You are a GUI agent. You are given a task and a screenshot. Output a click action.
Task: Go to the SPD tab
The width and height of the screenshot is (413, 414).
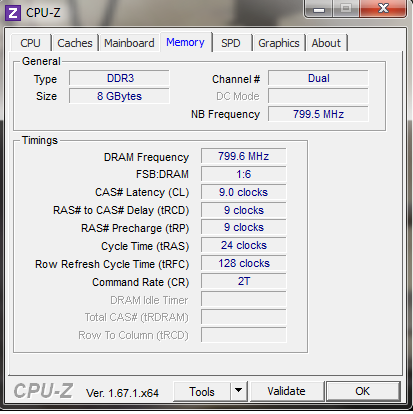(x=231, y=43)
